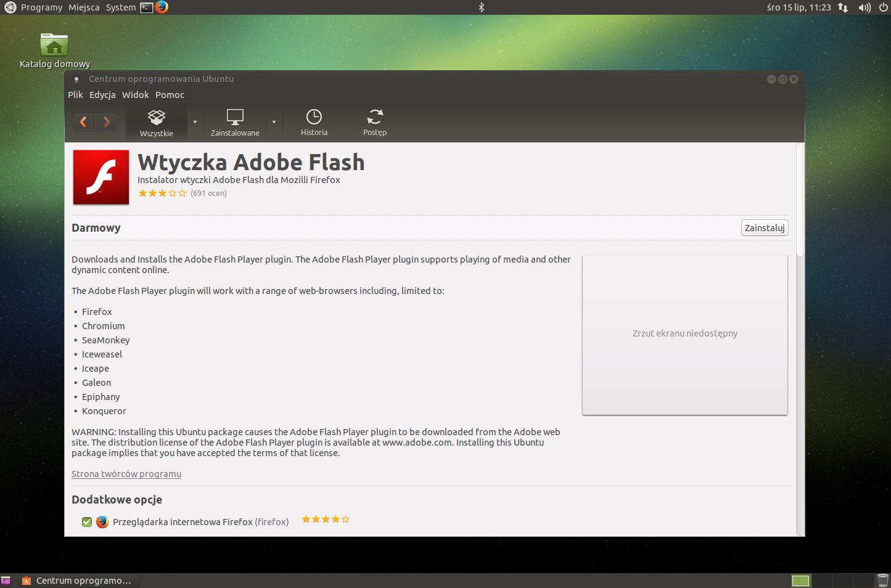This screenshot has height=588, width=891.
Task: Click the Konqueror item in browser list
Action: point(104,411)
